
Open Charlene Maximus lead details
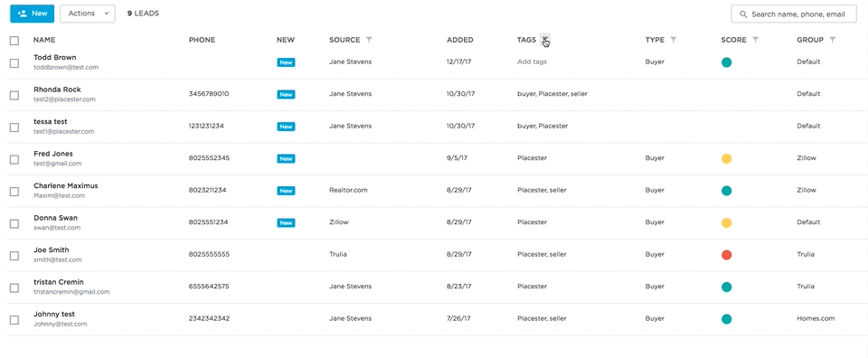65,186
